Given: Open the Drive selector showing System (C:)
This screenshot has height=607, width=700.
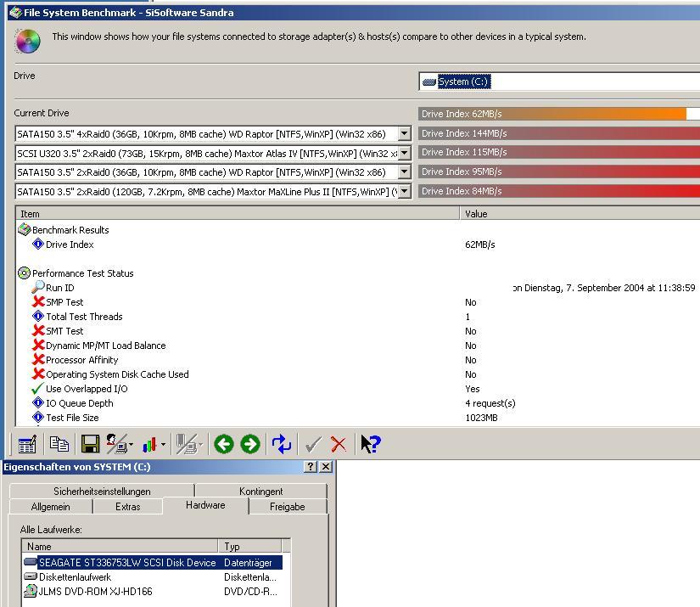Looking at the screenshot, I should [559, 81].
